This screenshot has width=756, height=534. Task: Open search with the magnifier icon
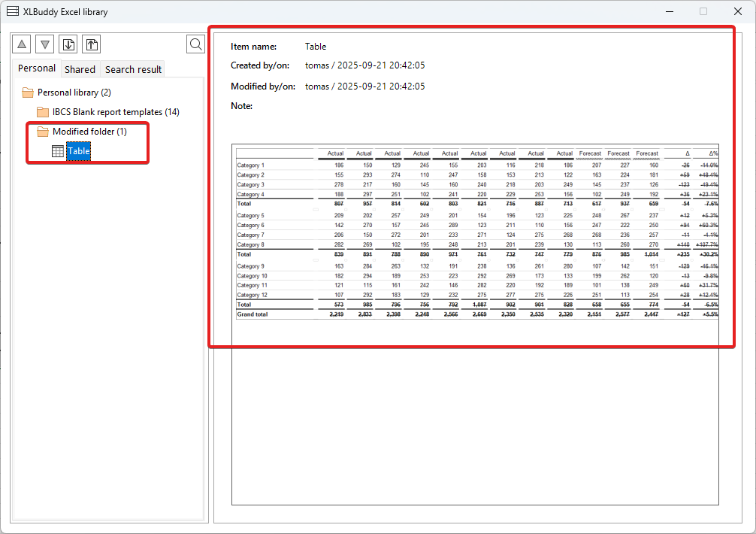pos(195,44)
